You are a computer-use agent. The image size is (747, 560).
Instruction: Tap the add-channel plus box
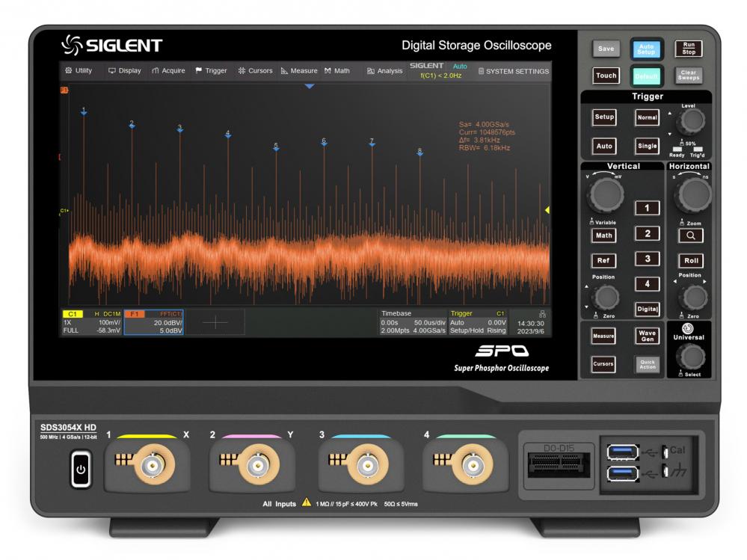pos(215,321)
